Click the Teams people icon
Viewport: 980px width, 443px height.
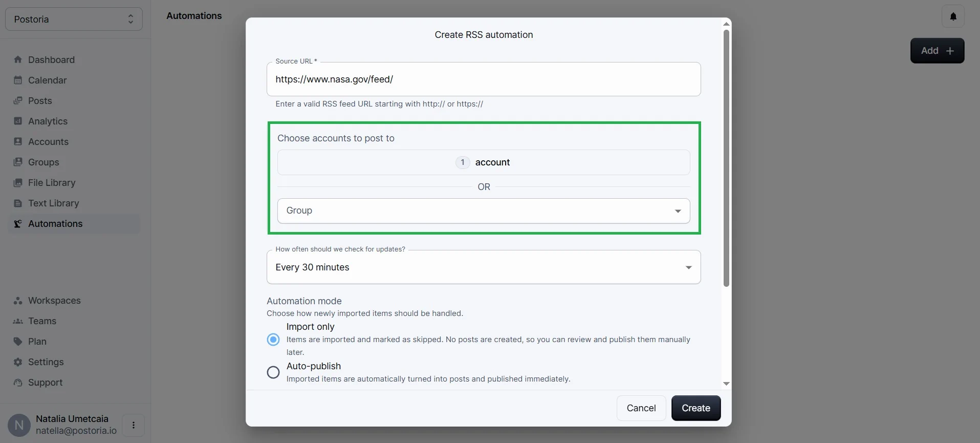click(x=18, y=321)
